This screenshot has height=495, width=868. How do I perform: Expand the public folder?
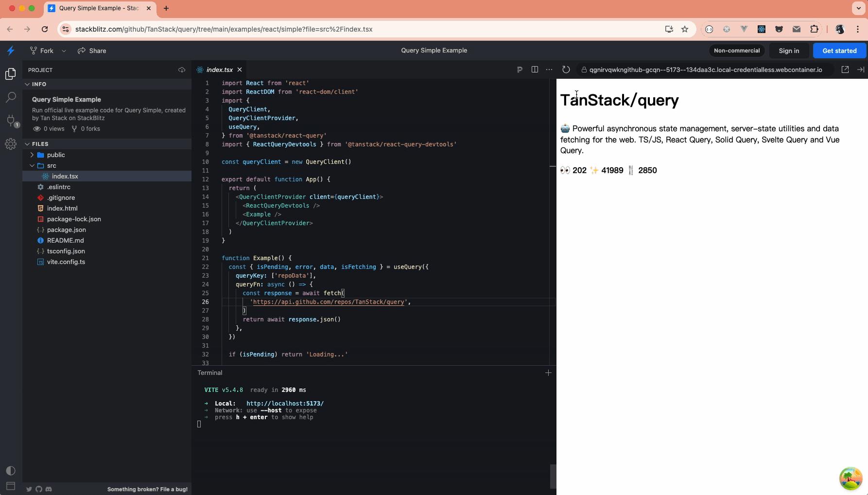pyautogui.click(x=32, y=154)
